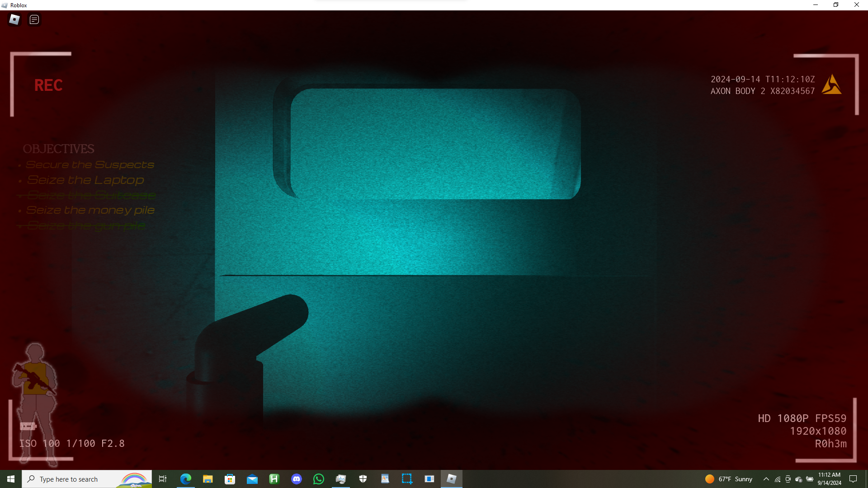Open Discord from the taskbar
The height and width of the screenshot is (488, 868).
[297, 479]
